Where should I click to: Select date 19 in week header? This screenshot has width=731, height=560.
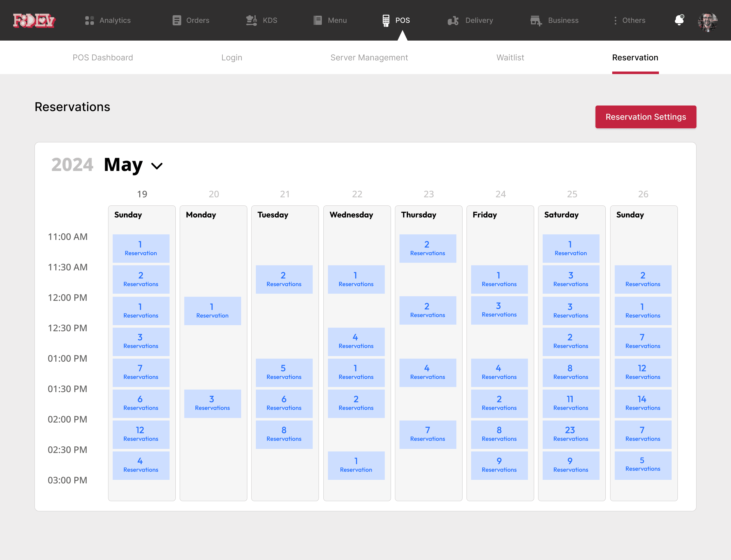click(142, 194)
